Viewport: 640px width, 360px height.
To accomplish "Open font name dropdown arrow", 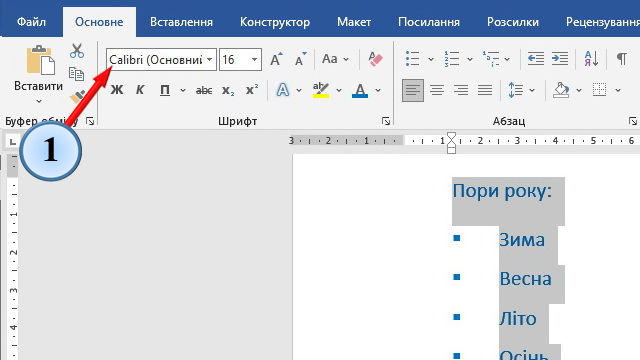I will 209,60.
